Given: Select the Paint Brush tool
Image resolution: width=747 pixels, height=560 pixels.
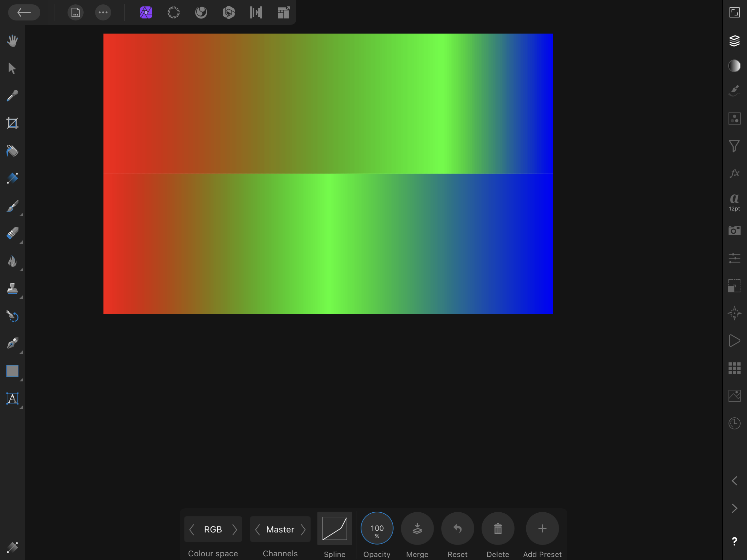Looking at the screenshot, I should [x=12, y=206].
